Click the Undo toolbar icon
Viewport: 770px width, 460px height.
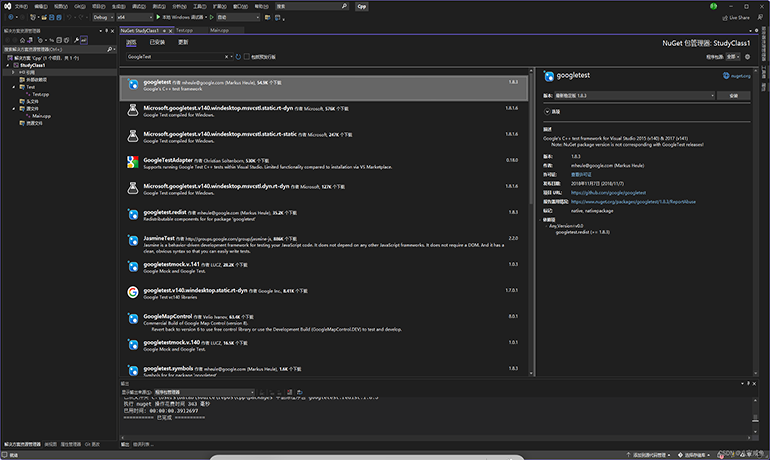tap(69, 17)
